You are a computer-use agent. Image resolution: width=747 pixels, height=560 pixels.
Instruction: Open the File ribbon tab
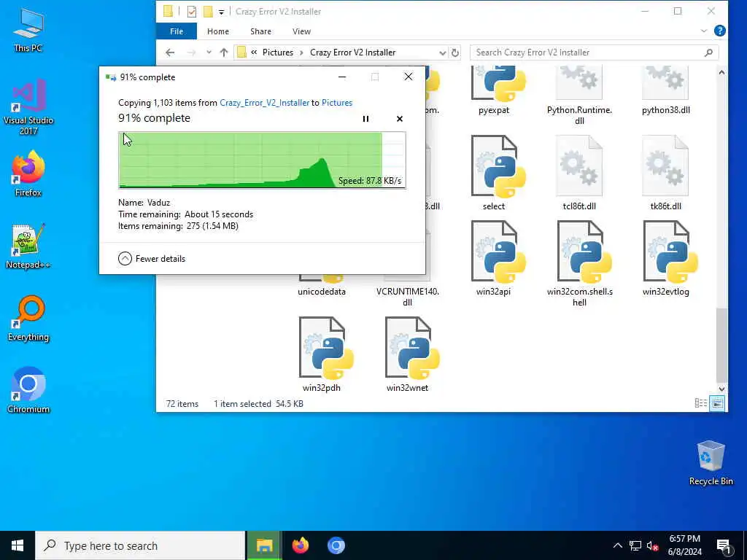(177, 31)
